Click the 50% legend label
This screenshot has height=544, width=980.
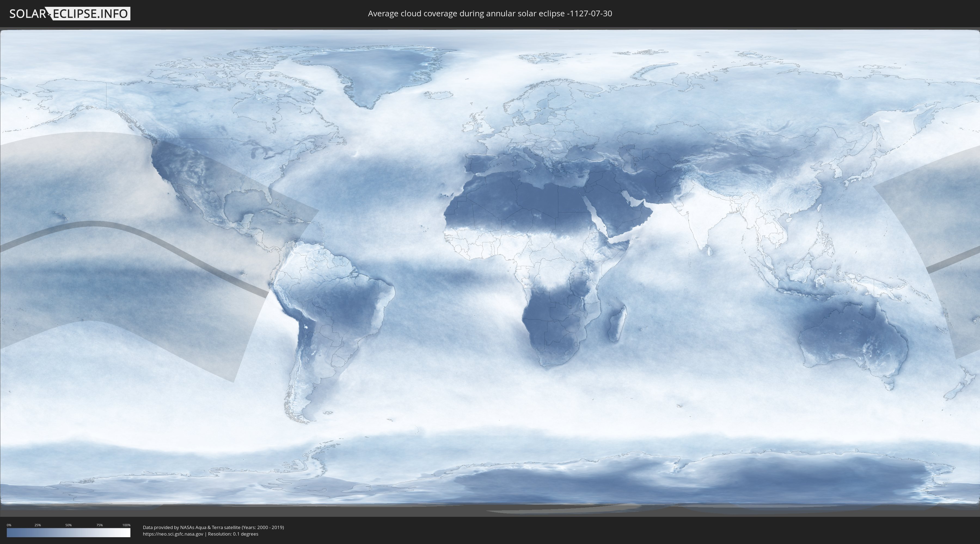pos(69,525)
